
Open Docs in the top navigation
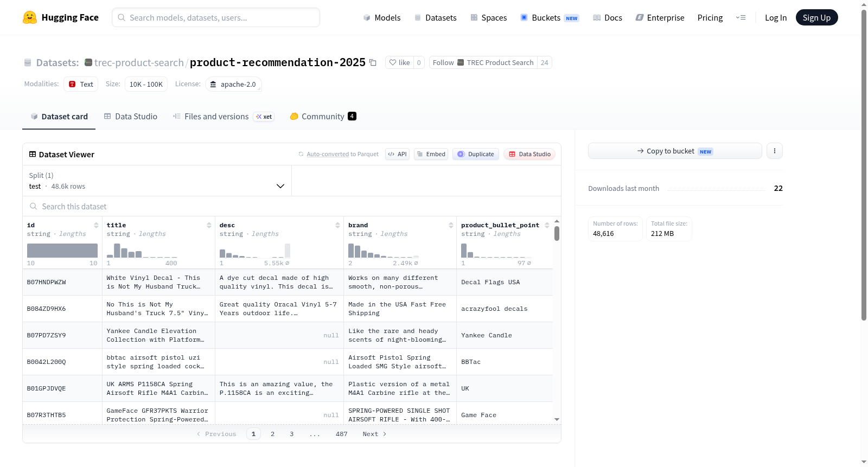tap(608, 17)
